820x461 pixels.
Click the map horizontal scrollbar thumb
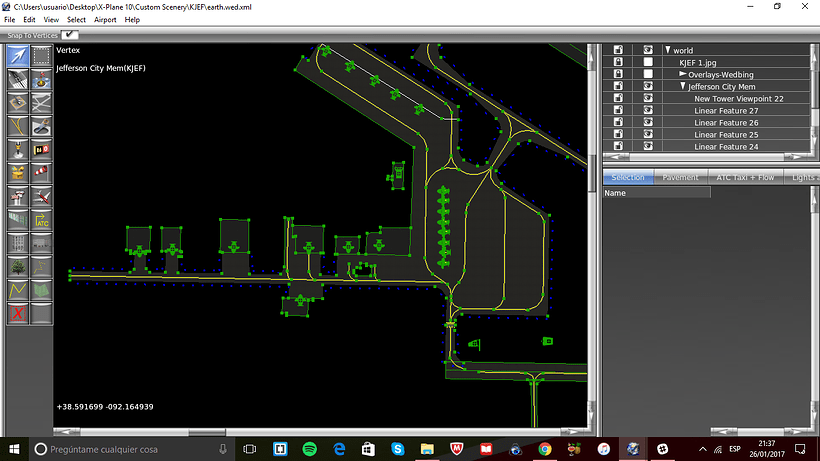click(x=207, y=432)
